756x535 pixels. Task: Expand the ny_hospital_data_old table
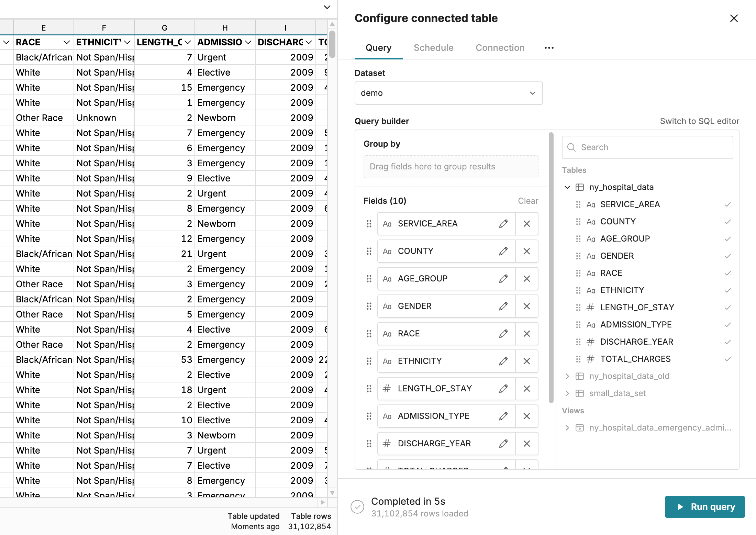(567, 376)
